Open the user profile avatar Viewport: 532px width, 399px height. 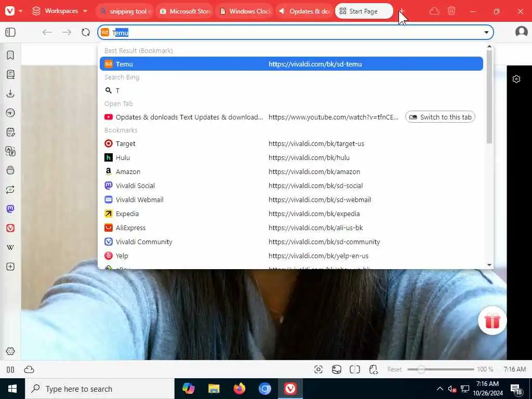pos(521,32)
